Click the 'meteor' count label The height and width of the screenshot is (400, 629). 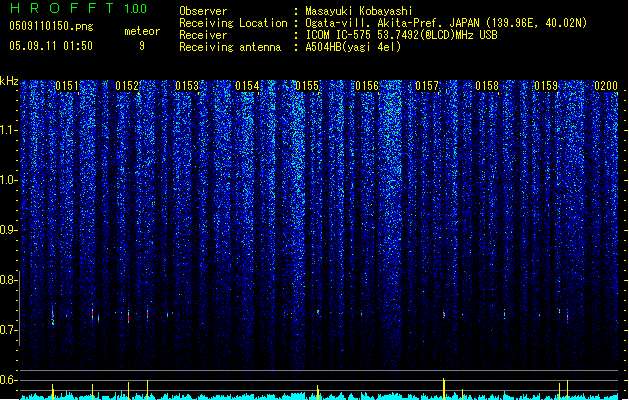(x=142, y=31)
